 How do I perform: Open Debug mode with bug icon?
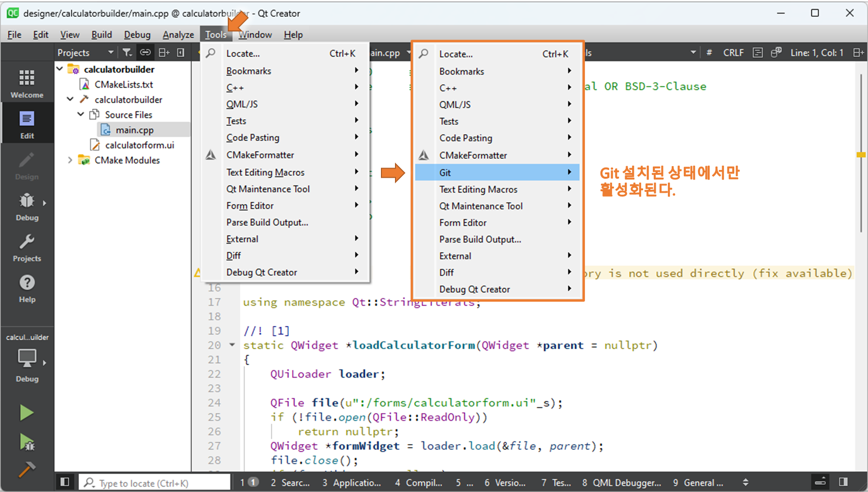pos(27,206)
